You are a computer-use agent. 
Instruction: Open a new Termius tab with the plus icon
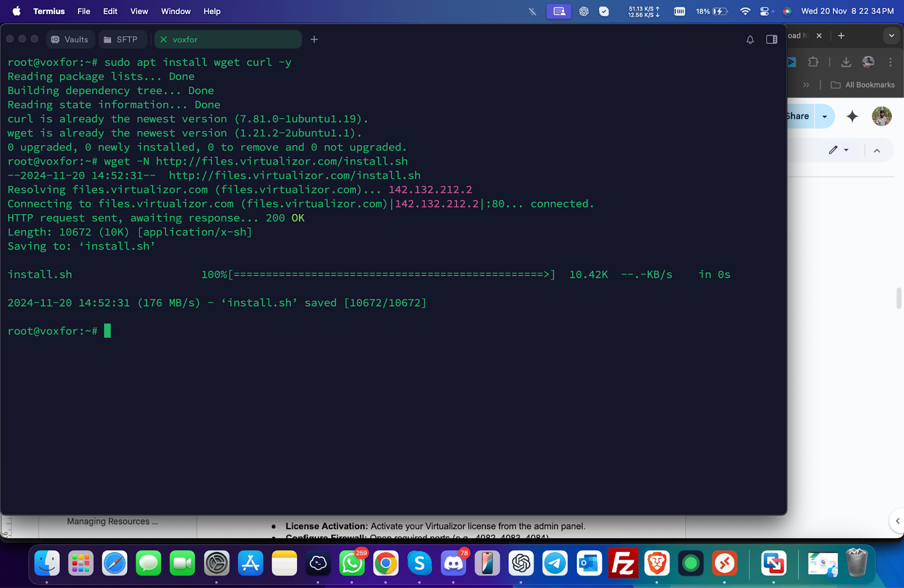point(314,39)
